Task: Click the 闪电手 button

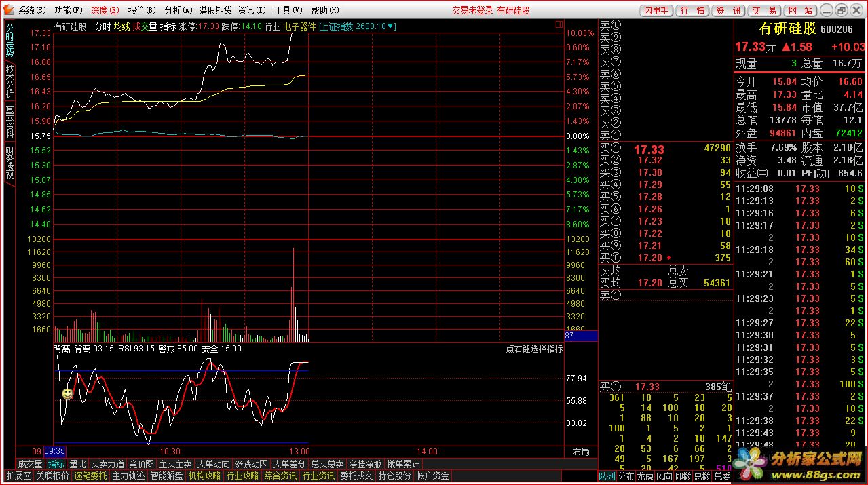Action: pyautogui.click(x=656, y=10)
